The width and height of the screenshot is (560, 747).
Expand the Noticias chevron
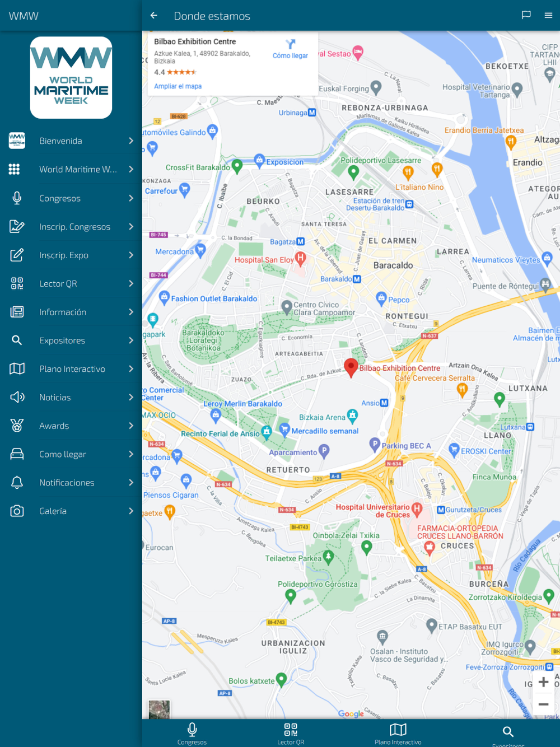(131, 397)
